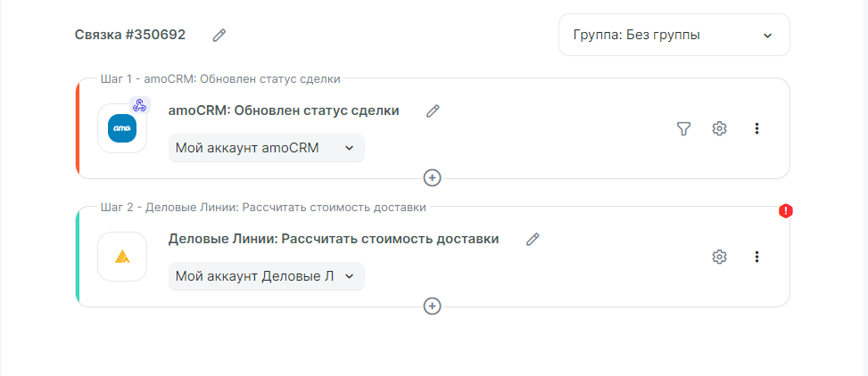Viewport: 868px width, 376px height.
Task: Click the webhook badge on amoCRM logo
Action: click(139, 105)
